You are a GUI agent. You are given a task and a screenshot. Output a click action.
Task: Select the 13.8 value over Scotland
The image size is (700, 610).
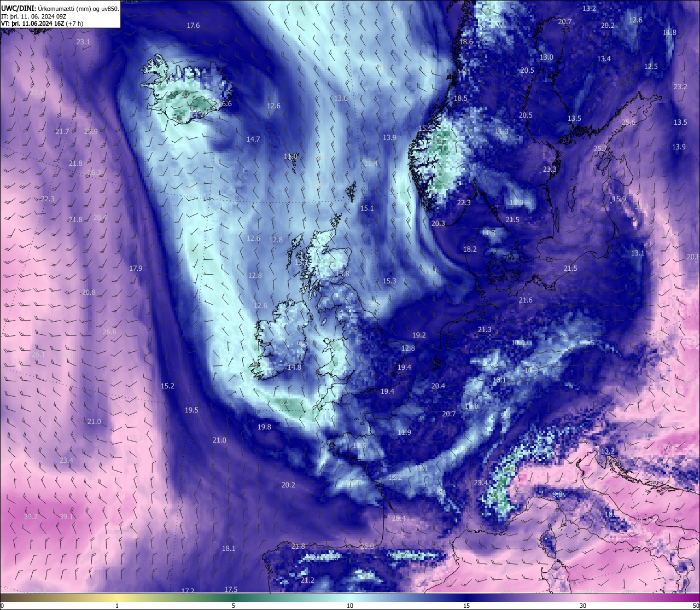342,274
